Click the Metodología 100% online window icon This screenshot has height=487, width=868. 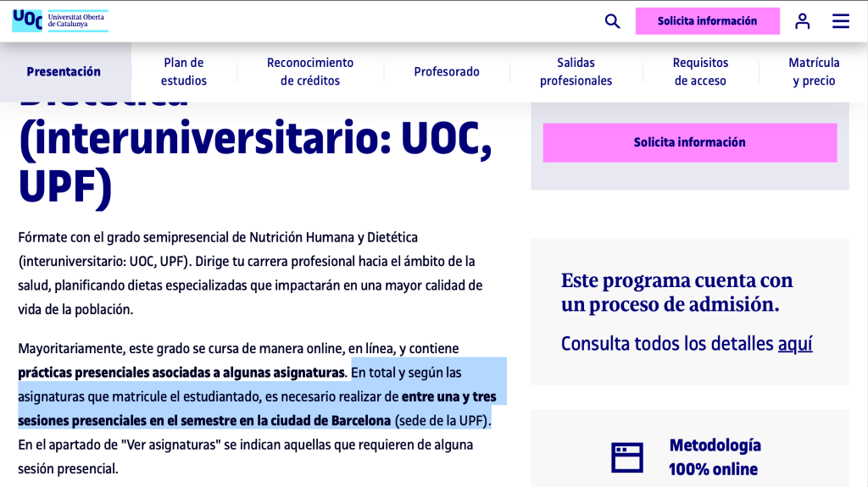coord(627,457)
